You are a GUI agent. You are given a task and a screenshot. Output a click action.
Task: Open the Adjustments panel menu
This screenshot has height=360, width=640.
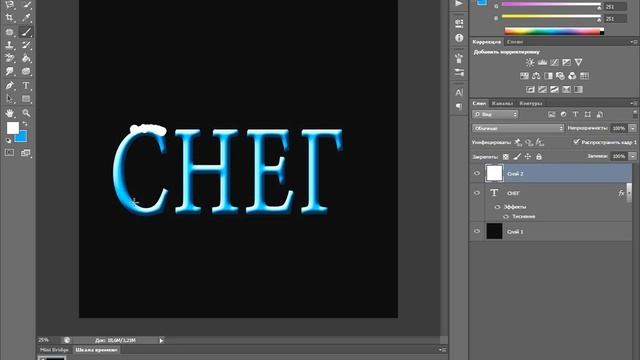click(633, 42)
